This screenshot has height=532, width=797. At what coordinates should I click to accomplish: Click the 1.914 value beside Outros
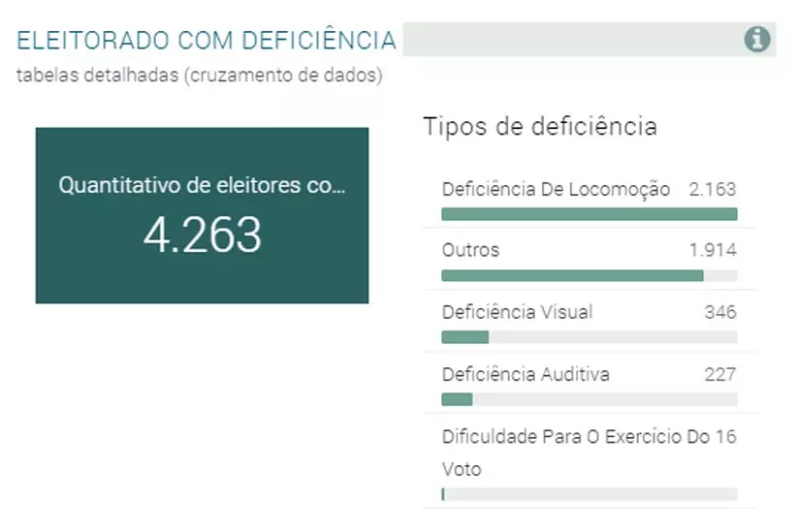pos(713,250)
